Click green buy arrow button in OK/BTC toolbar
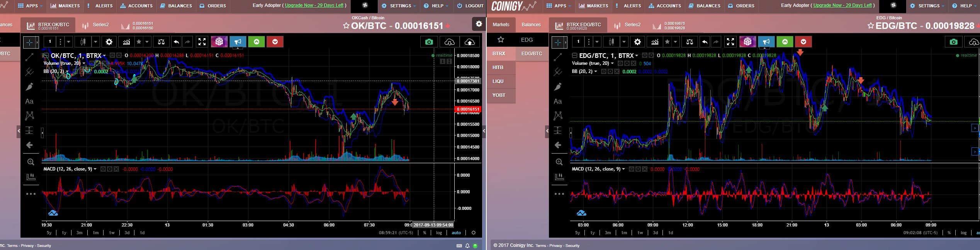The height and width of the screenshot is (250, 980). pyautogui.click(x=256, y=42)
